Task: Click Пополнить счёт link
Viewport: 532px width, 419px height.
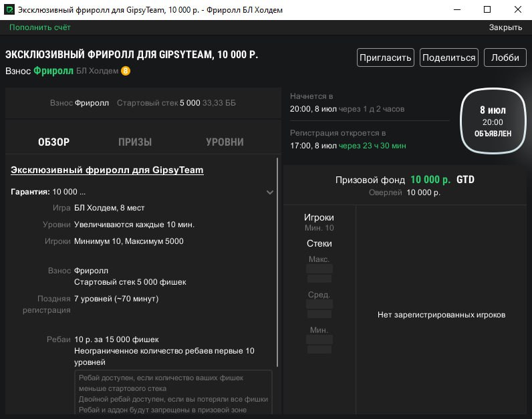Action: 39,27
